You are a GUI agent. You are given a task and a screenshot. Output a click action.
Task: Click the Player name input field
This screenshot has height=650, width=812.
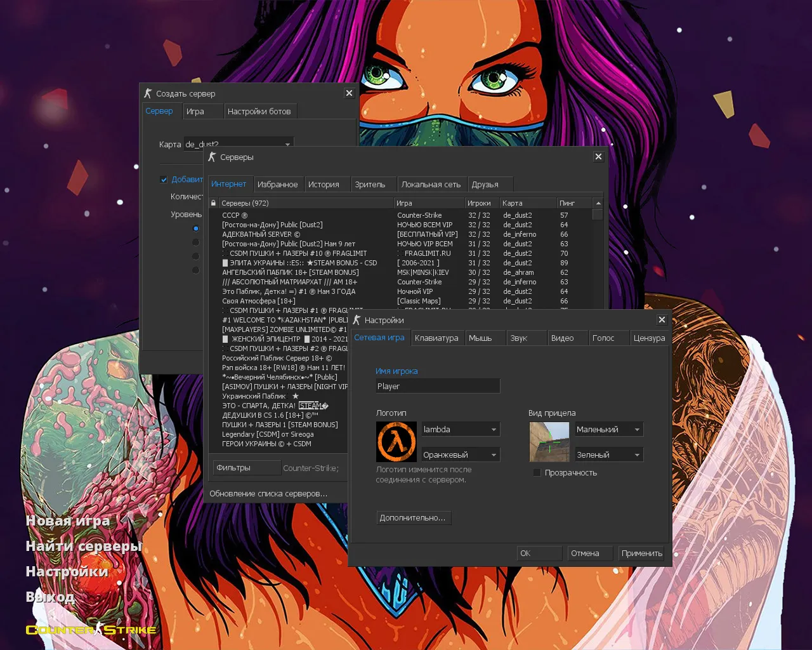tap(438, 386)
